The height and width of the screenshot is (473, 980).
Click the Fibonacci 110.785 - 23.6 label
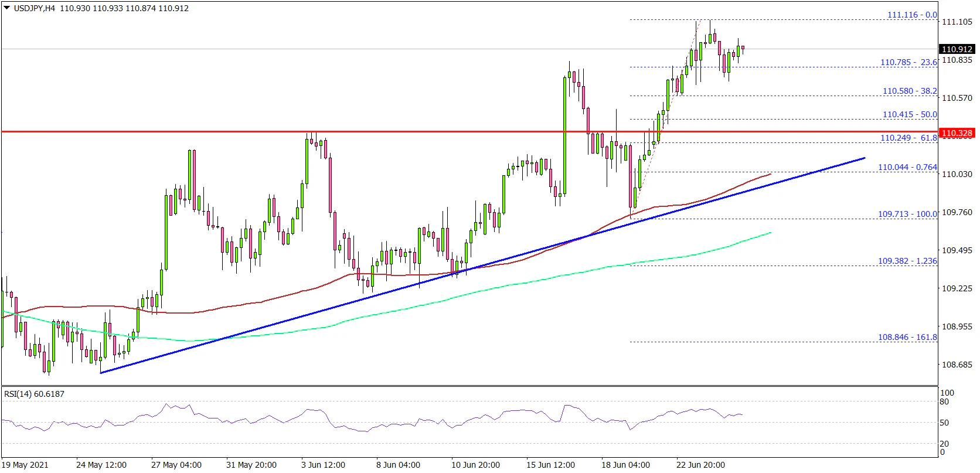tap(908, 62)
